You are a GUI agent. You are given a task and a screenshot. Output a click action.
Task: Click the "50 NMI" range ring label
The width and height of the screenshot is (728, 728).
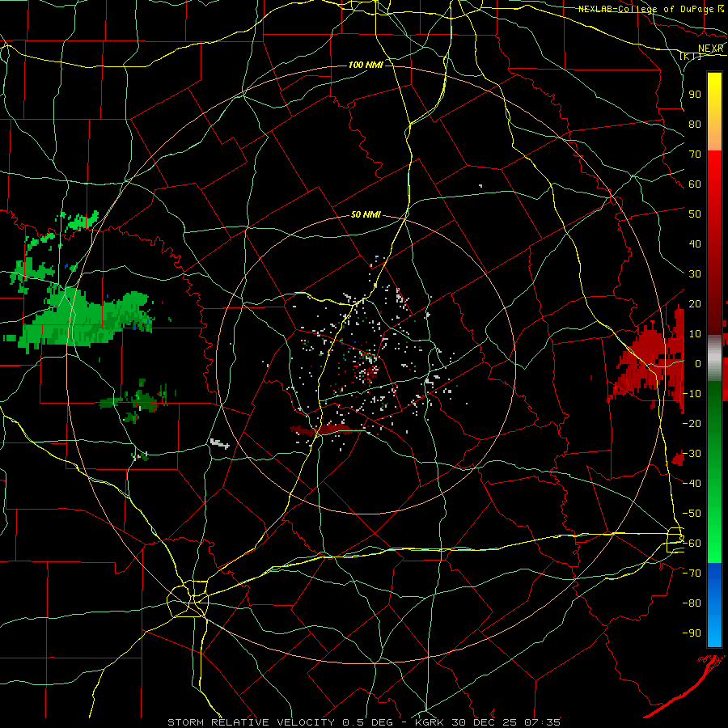(366, 214)
